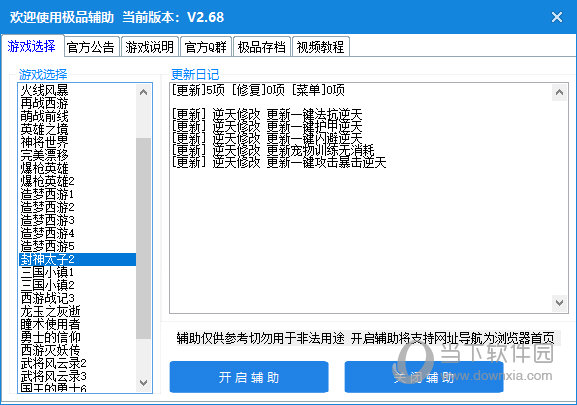Select 萌战前线 in game list
Screen dimensions: 577x405
coord(77,116)
